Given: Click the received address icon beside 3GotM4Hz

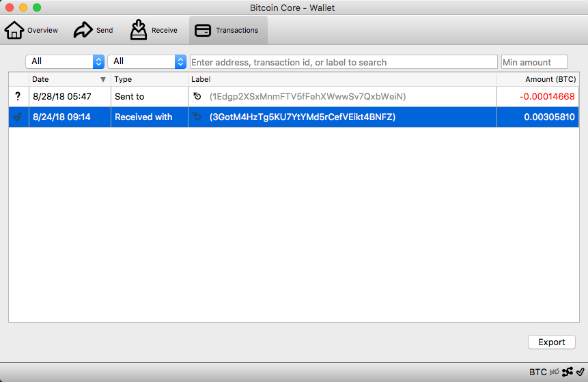Looking at the screenshot, I should click(197, 116).
